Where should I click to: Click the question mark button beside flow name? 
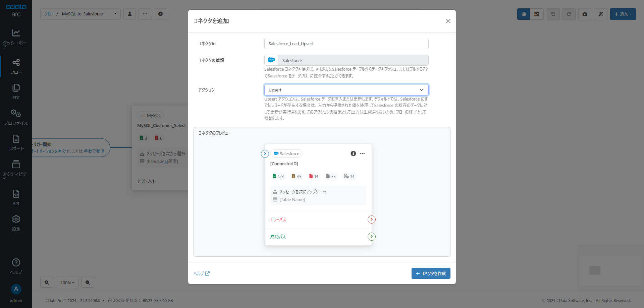pos(160,14)
